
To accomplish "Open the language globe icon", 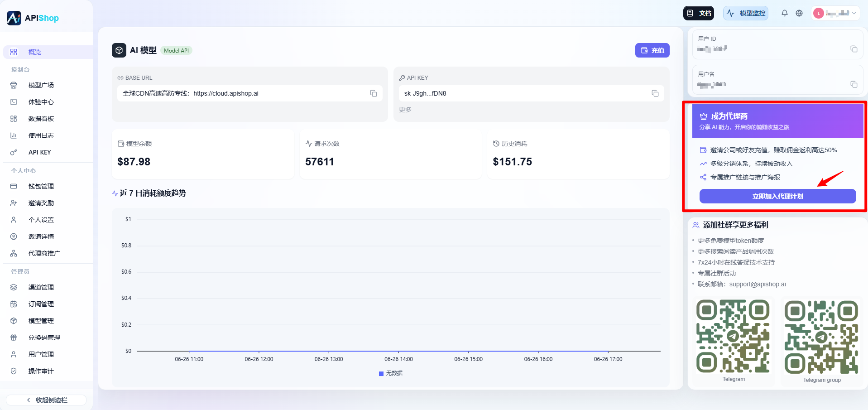I will point(799,13).
